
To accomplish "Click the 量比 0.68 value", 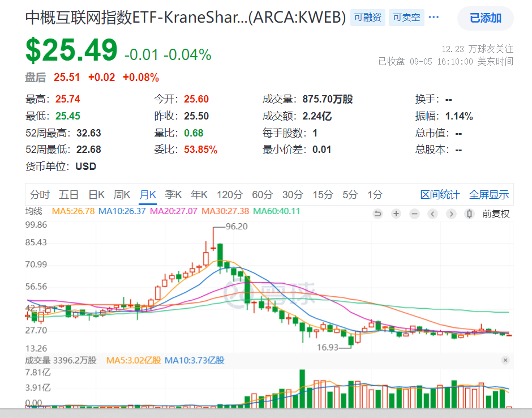I will [194, 133].
